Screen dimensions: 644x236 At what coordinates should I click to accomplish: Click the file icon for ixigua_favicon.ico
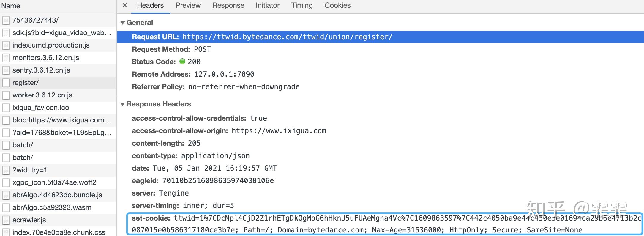[6, 108]
